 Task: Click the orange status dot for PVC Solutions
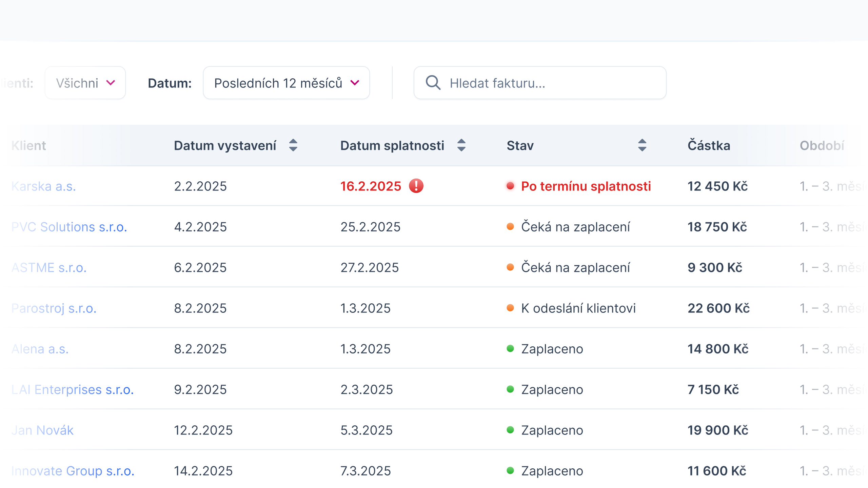click(x=510, y=226)
